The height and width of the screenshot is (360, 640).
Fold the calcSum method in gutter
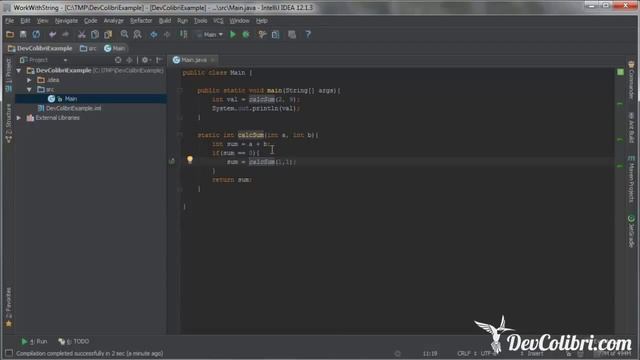(x=180, y=135)
